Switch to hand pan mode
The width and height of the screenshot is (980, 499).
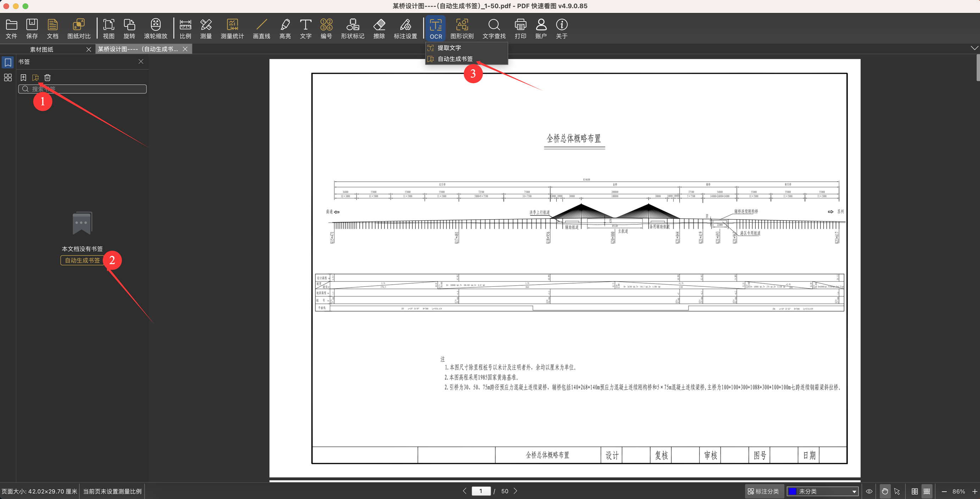click(x=885, y=491)
